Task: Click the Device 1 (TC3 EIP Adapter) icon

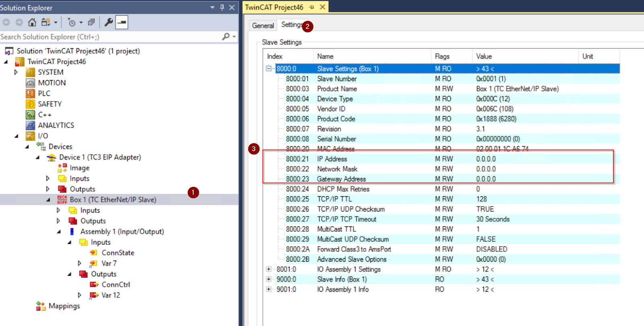Action: [52, 157]
